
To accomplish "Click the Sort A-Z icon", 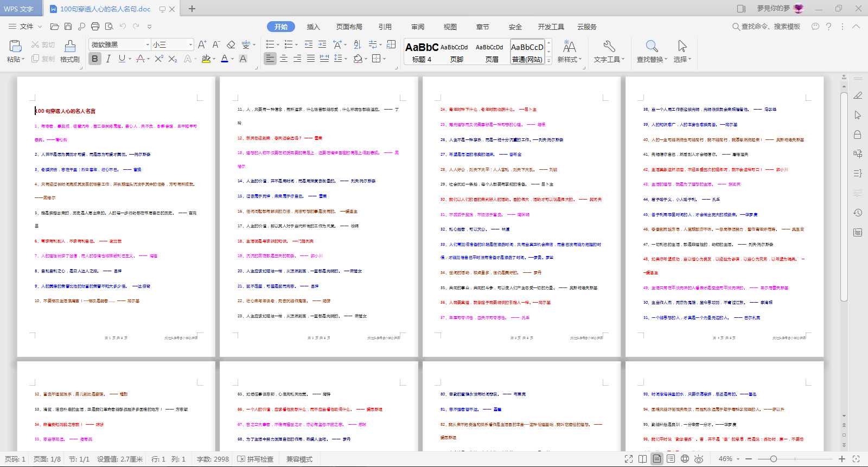I will coord(357,44).
